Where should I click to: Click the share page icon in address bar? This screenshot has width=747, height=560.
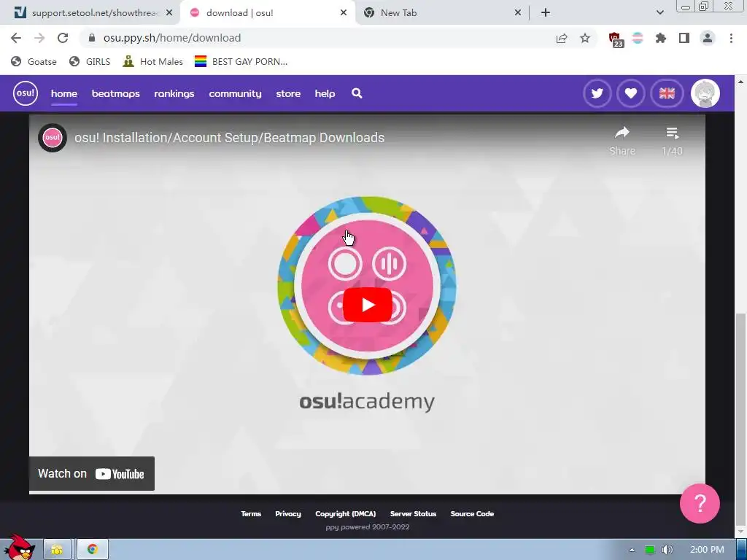coord(562,38)
